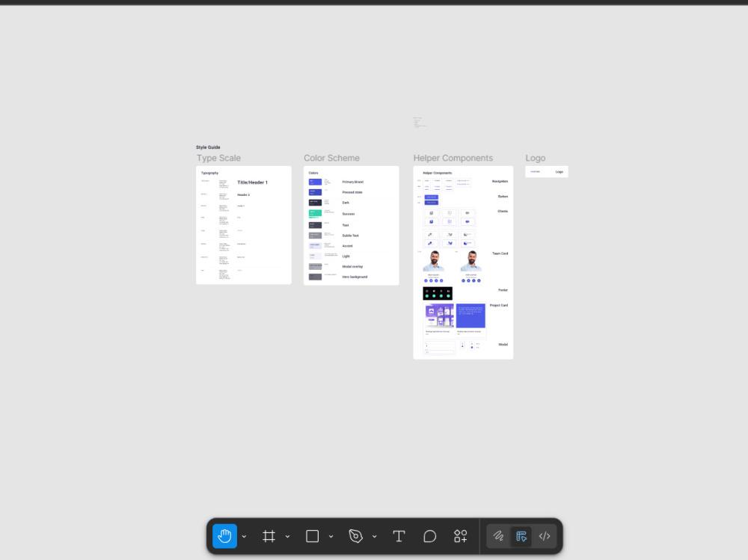
Task: Select the right Team Card portrait
Action: [470, 261]
